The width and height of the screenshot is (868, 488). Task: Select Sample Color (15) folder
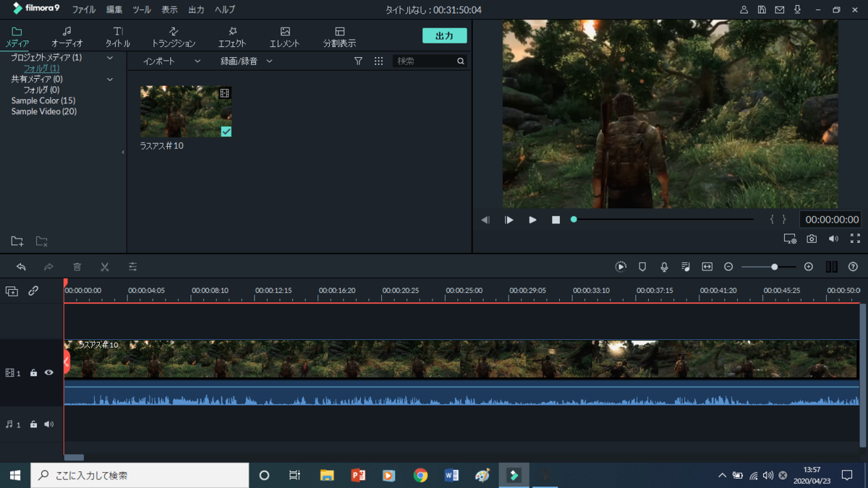tap(43, 100)
